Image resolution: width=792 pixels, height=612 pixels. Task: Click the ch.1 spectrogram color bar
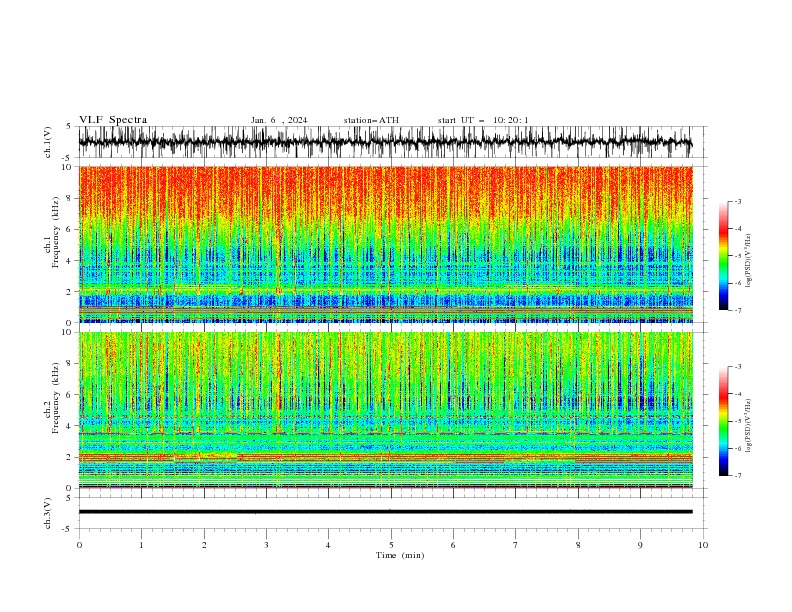723,256
